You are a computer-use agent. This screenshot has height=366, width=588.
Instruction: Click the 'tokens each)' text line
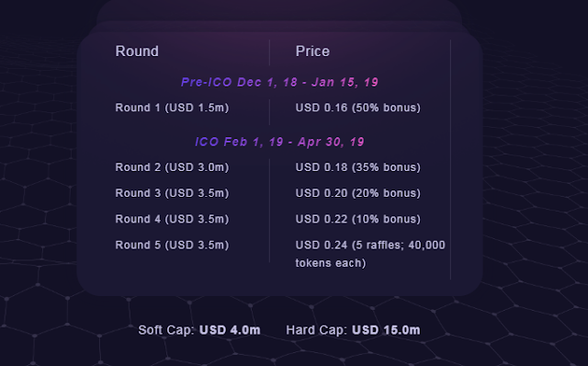point(331,263)
